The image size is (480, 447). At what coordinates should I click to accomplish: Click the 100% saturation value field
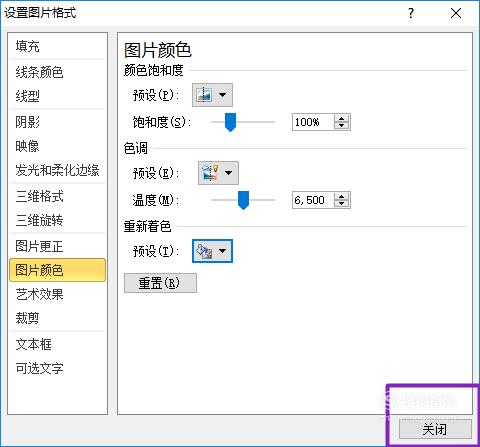coord(313,122)
